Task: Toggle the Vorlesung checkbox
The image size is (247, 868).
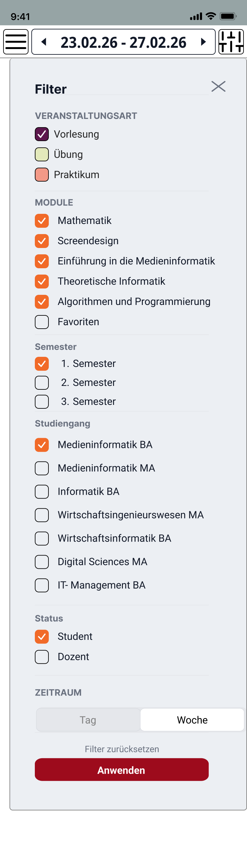Action: click(x=42, y=134)
